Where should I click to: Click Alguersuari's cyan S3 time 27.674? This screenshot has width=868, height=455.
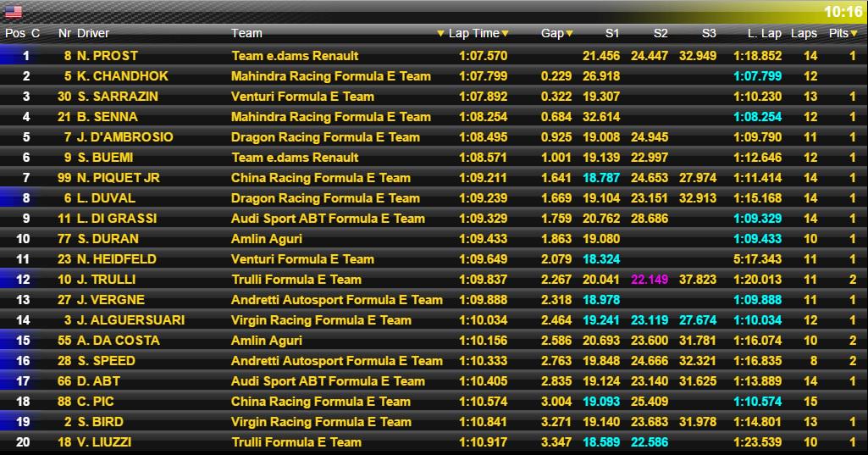[x=698, y=320]
